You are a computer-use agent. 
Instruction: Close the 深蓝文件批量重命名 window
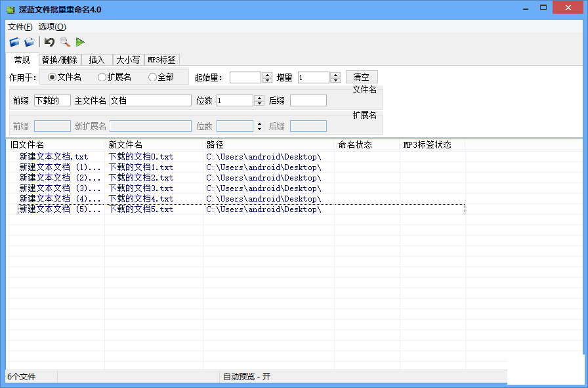coord(568,7)
